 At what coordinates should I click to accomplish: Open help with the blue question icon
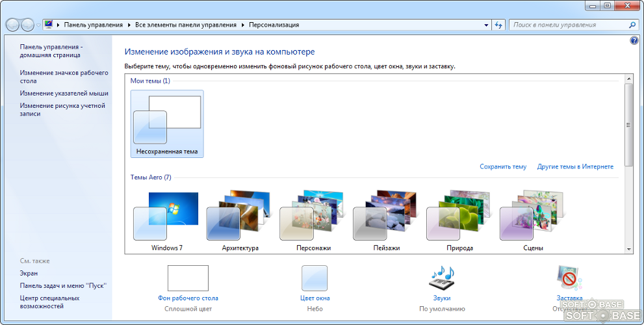click(634, 40)
